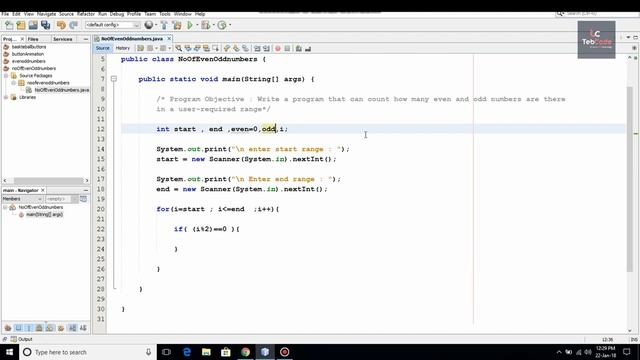Expand the Libraries node
The image size is (640, 360).
click(6, 97)
